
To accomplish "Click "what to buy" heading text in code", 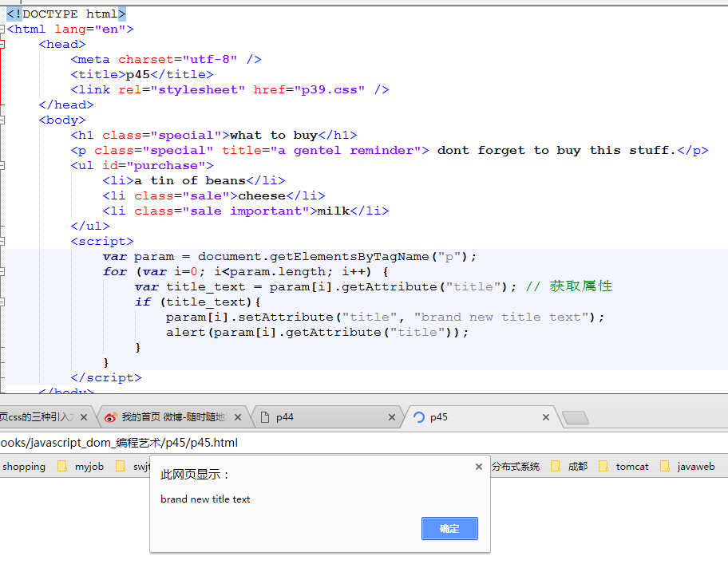I will pyautogui.click(x=274, y=136).
